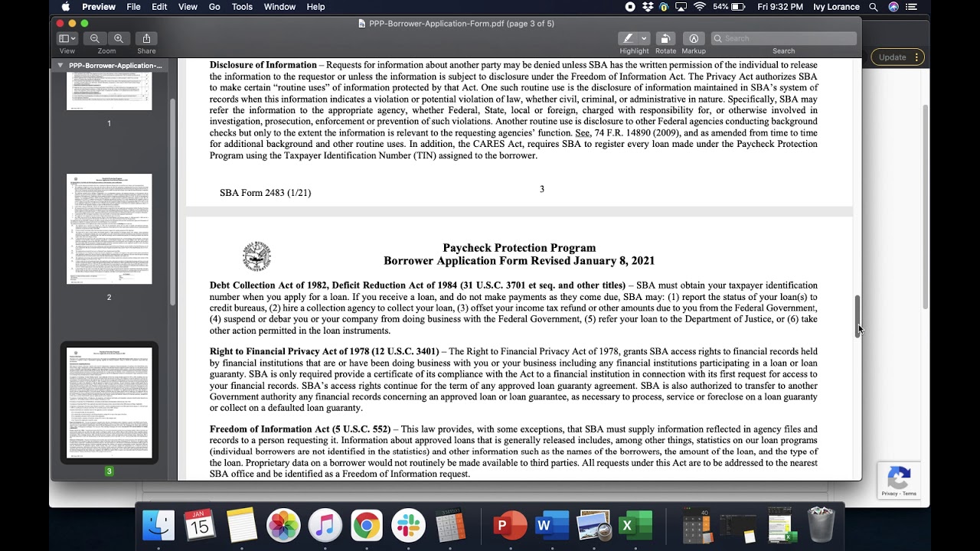Image resolution: width=980 pixels, height=551 pixels.
Task: Open Spotlight search magnifier in menu bar
Action: point(874,7)
